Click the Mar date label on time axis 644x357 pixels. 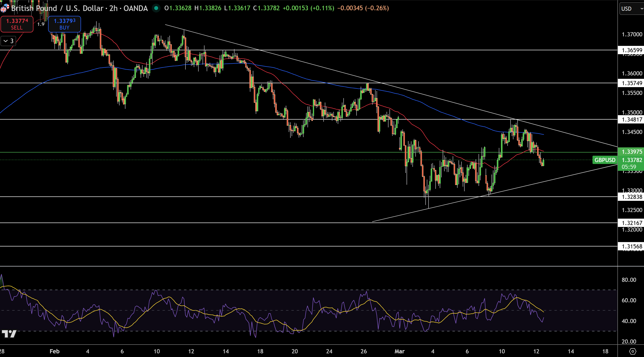[399, 351]
